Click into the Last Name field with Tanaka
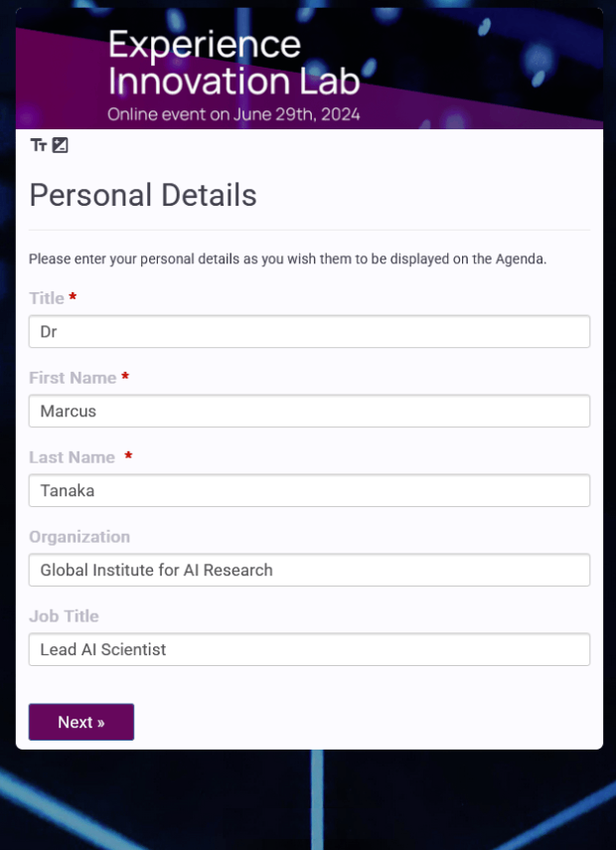 point(309,490)
